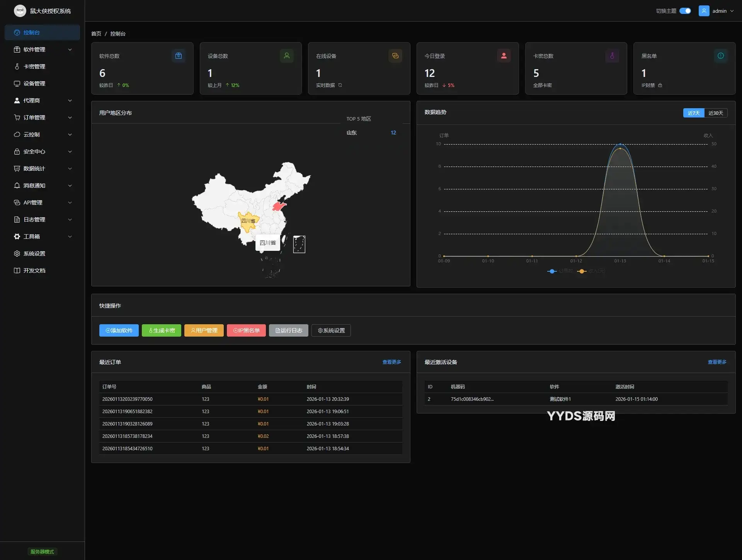Open 设备管理 in the sidebar
Viewport: 742px width, 560px height.
coord(43,83)
